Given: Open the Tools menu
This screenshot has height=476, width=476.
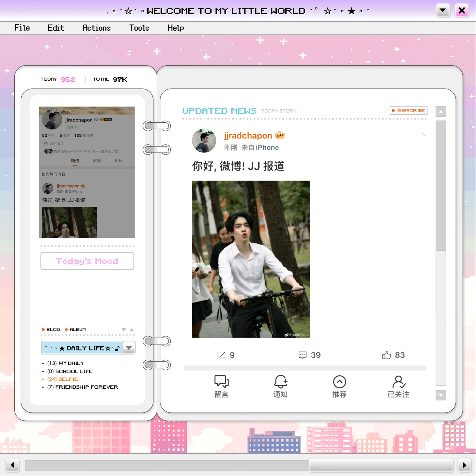Looking at the screenshot, I should pyautogui.click(x=139, y=28).
